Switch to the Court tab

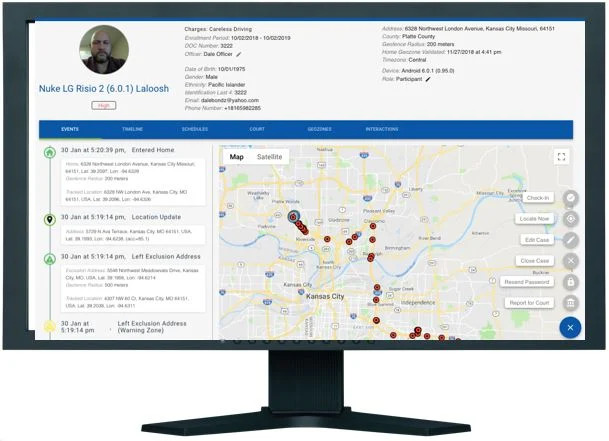coord(257,129)
